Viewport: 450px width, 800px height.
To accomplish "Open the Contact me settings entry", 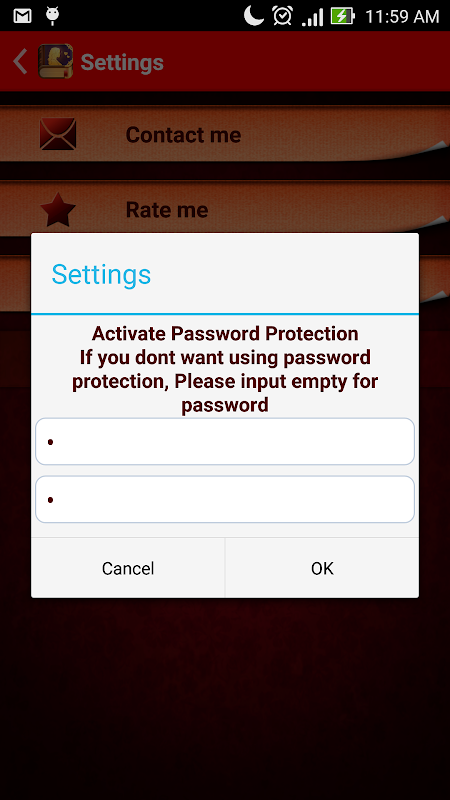I will (x=225, y=134).
